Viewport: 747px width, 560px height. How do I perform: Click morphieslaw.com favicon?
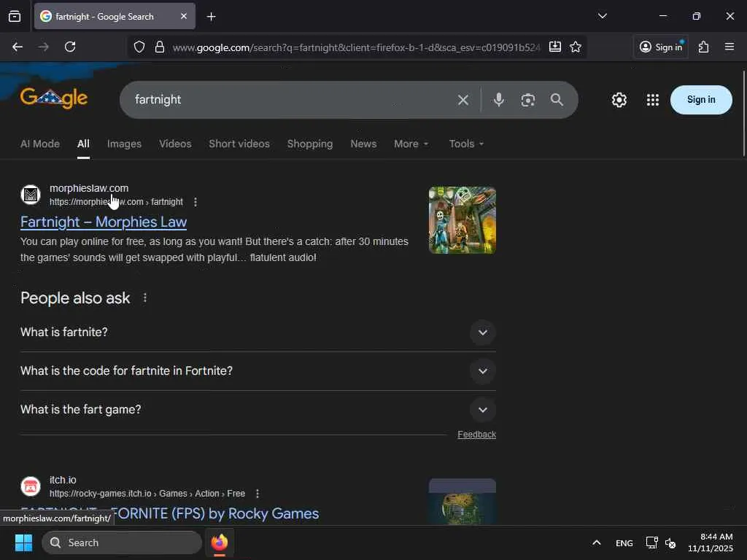[31, 195]
